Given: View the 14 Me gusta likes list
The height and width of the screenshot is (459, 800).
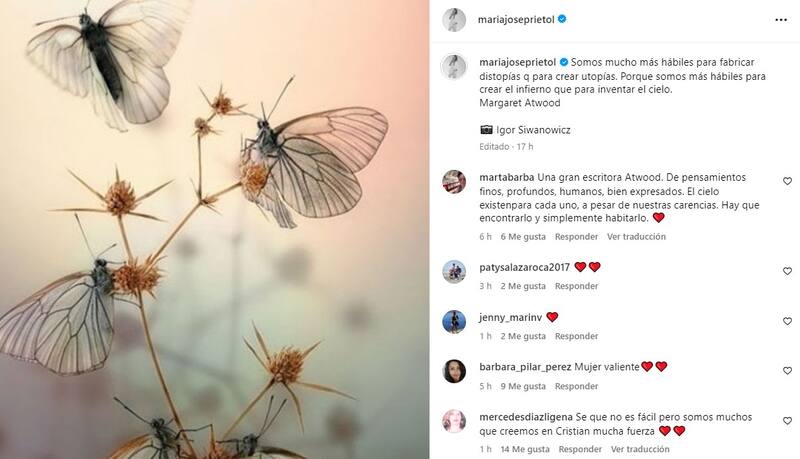Looking at the screenshot, I should tap(525, 449).
